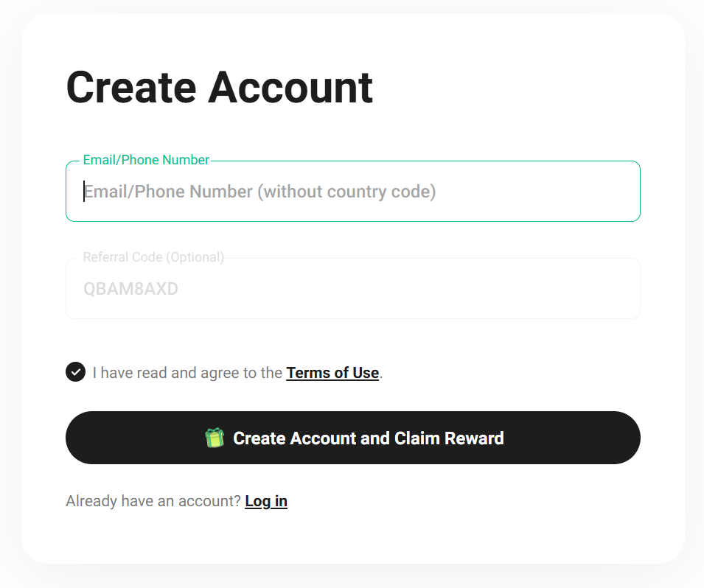This screenshot has width=704, height=588.
Task: Click the QBAM8AXD referral code text
Action: pos(130,289)
